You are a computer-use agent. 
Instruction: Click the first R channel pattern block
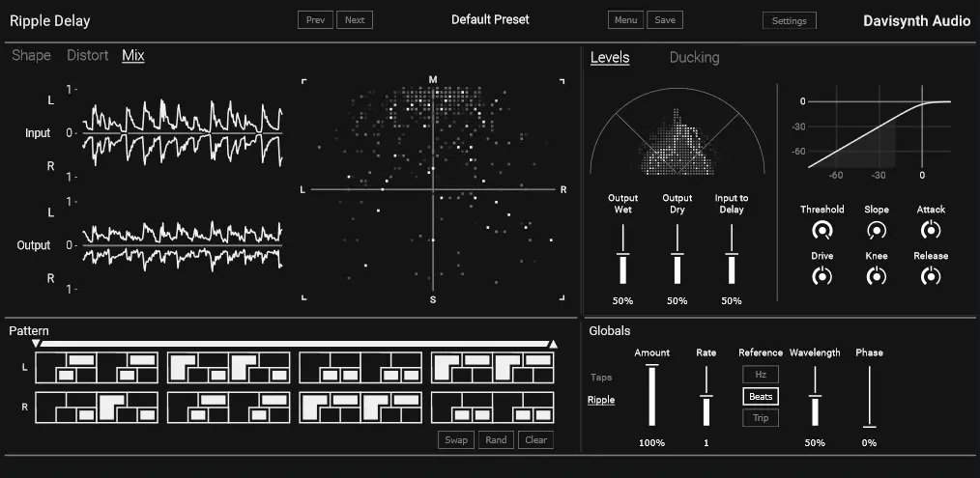97,408
